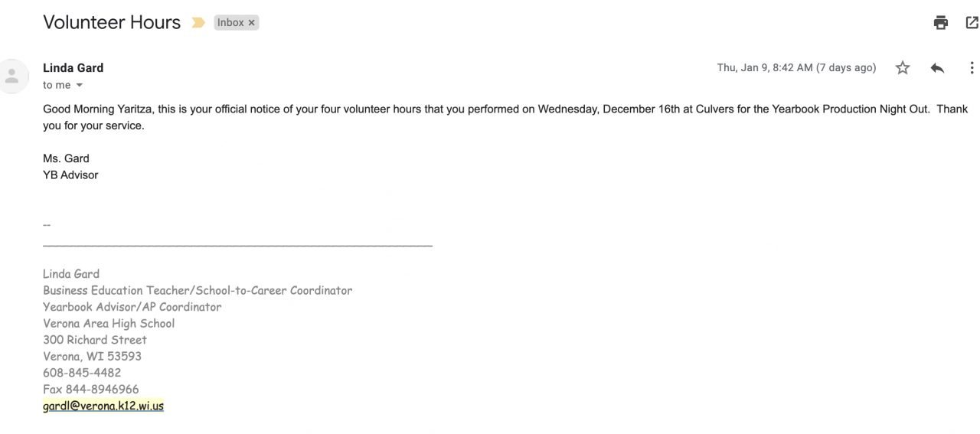This screenshot has height=434, width=980.
Task: Click the phone number 608-845-4482
Action: [x=82, y=373]
